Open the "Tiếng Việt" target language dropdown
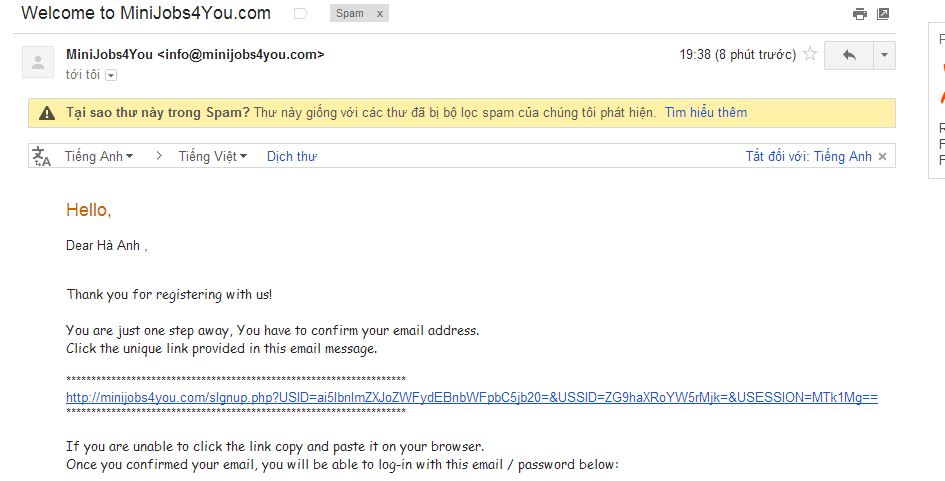The image size is (945, 481). [213, 156]
